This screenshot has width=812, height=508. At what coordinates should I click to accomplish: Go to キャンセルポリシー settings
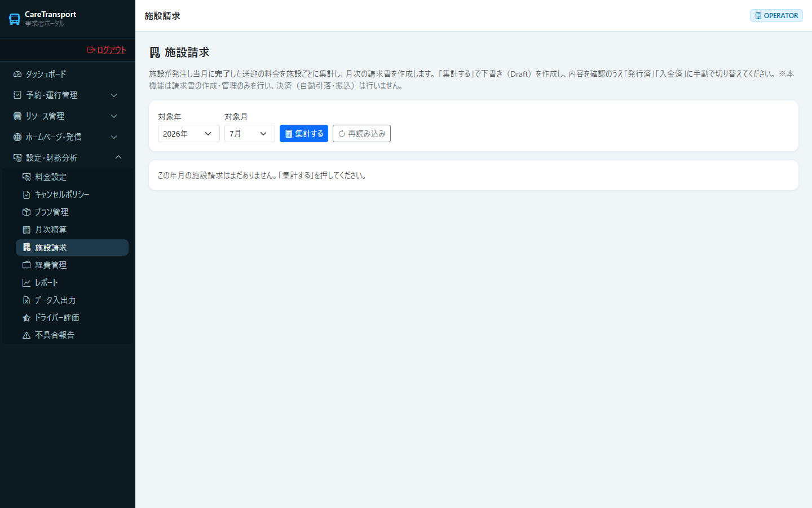[72, 194]
